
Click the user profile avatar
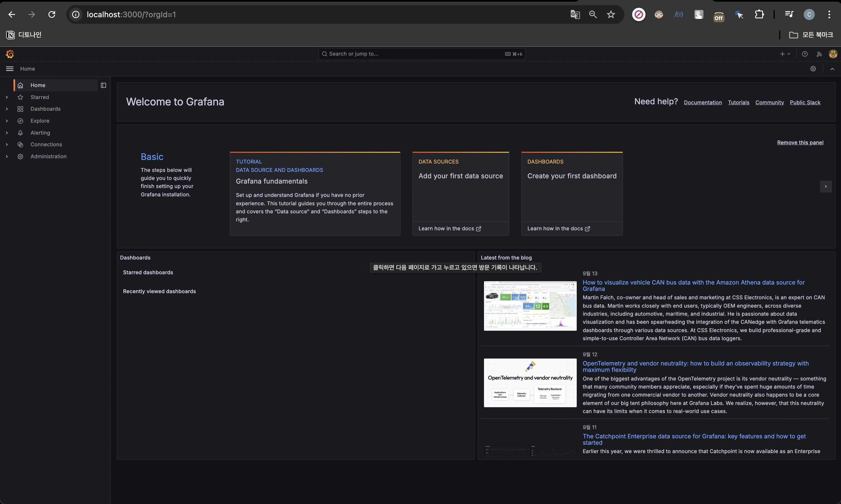click(x=833, y=54)
